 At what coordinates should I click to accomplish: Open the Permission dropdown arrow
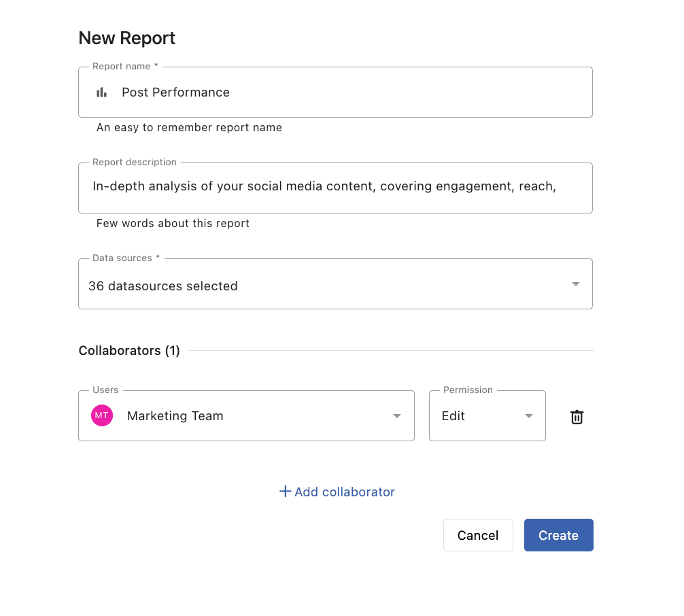point(528,416)
